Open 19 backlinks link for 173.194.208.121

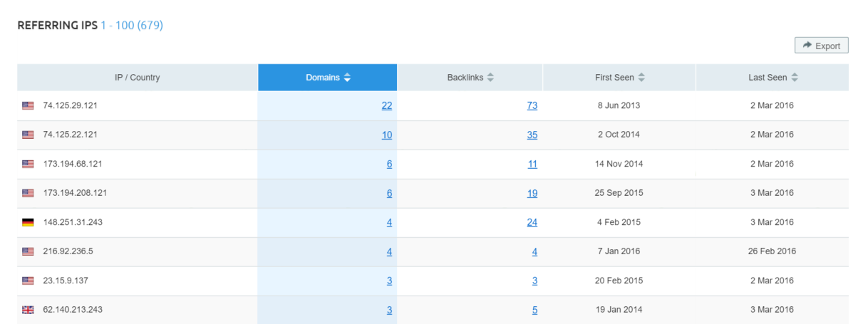tap(532, 193)
